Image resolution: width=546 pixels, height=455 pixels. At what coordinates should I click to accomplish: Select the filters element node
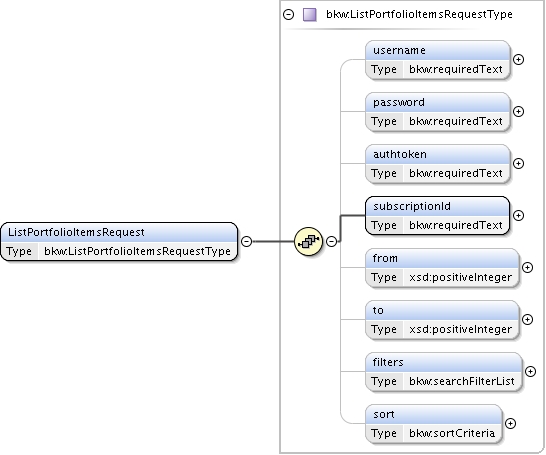(x=444, y=371)
